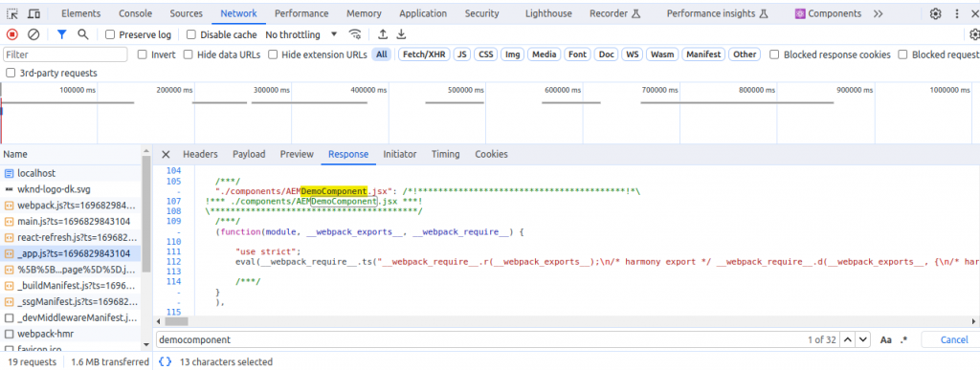Filter requests by Manifest type

(x=703, y=54)
